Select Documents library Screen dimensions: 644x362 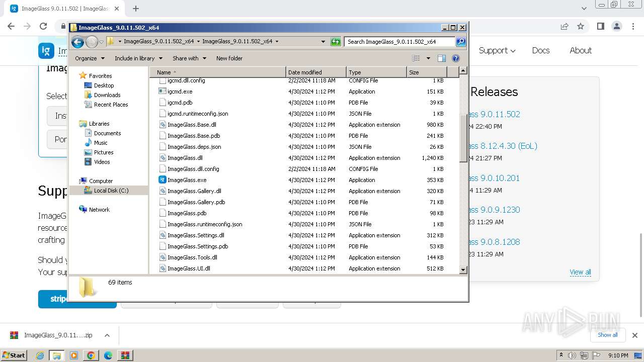[108, 133]
